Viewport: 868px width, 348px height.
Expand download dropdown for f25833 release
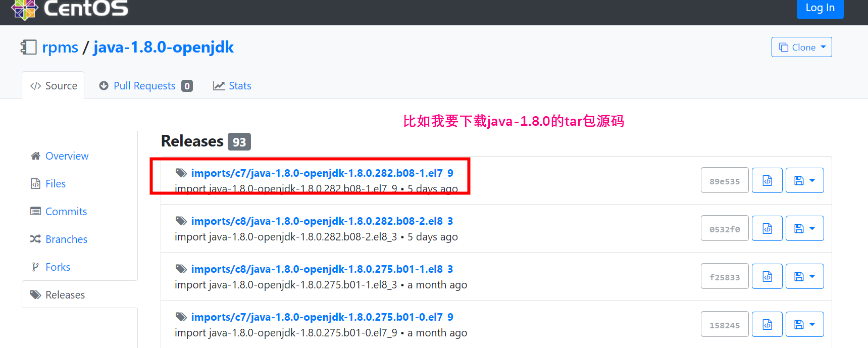pos(805,276)
